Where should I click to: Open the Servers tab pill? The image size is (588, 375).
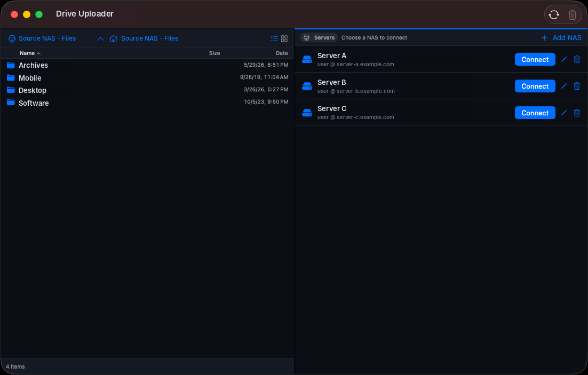(319, 37)
